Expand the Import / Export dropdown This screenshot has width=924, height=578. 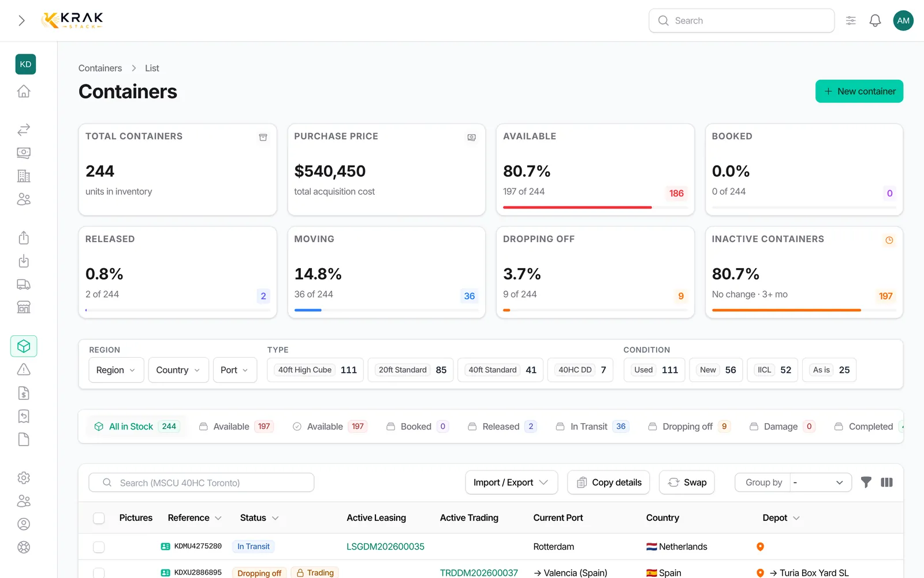(512, 483)
